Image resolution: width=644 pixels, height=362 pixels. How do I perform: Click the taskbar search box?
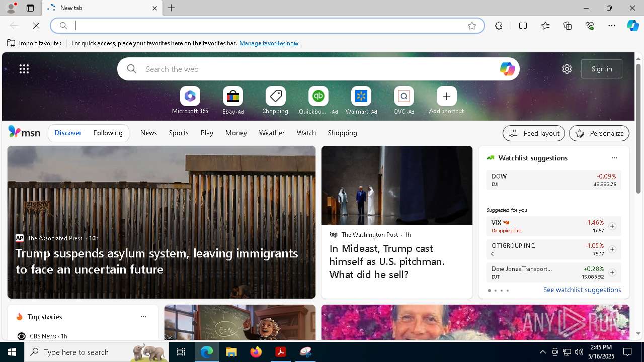click(97, 352)
